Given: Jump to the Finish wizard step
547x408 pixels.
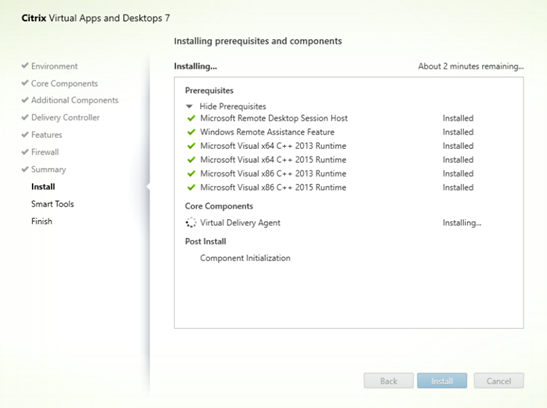Looking at the screenshot, I should click(x=42, y=221).
